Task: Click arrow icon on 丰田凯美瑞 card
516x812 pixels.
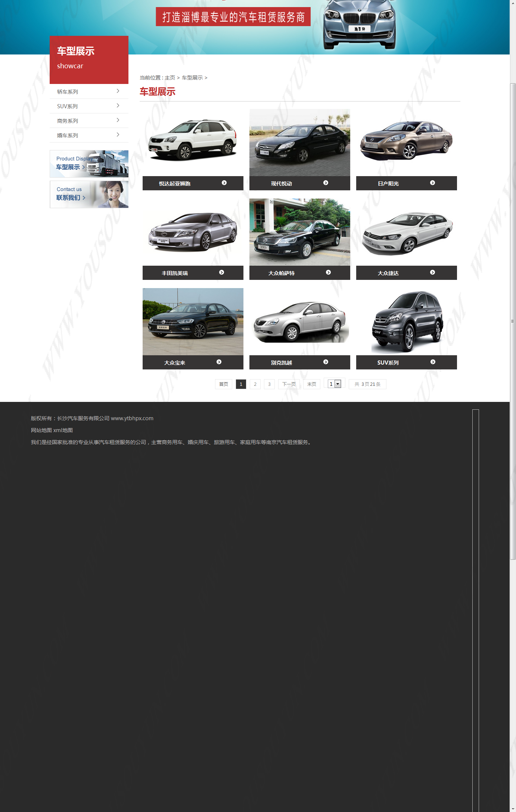Action: pos(221,272)
